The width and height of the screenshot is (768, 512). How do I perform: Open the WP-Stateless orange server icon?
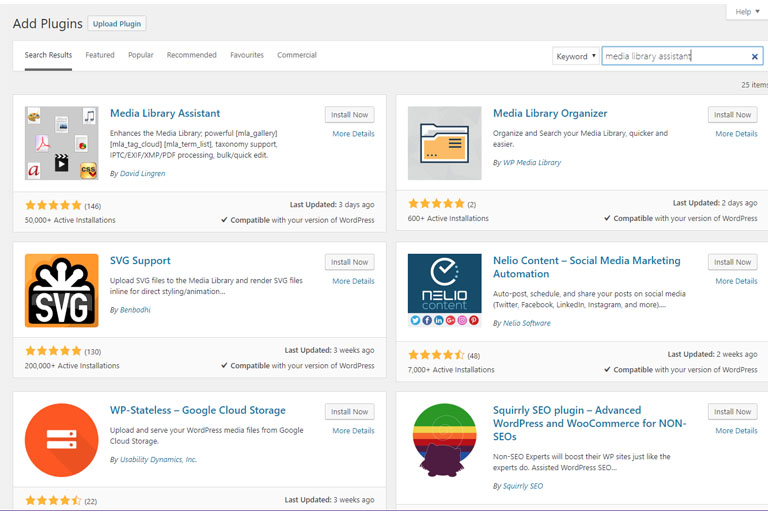(x=62, y=440)
